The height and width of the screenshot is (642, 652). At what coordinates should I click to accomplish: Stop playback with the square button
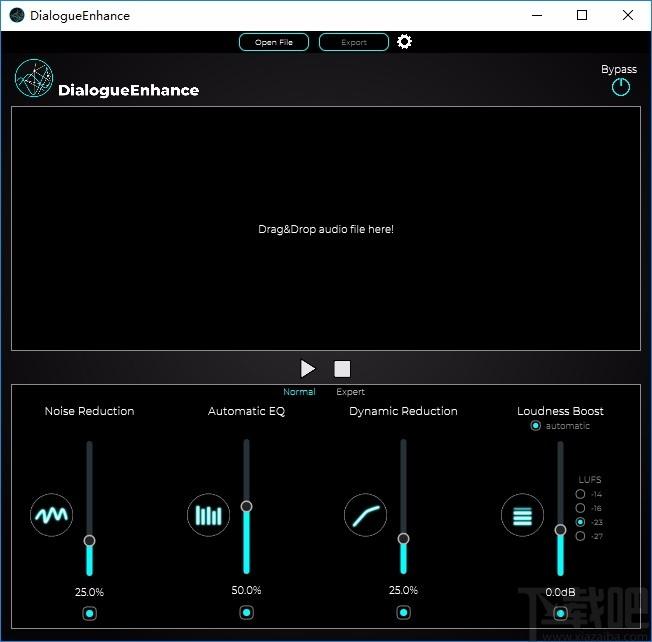[x=342, y=369]
